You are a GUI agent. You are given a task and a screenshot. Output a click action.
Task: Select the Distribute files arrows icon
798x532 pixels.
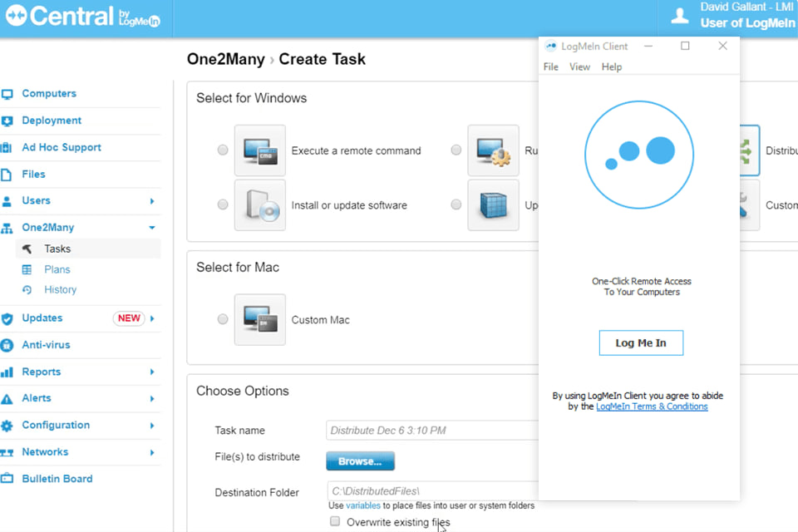[x=750, y=150]
